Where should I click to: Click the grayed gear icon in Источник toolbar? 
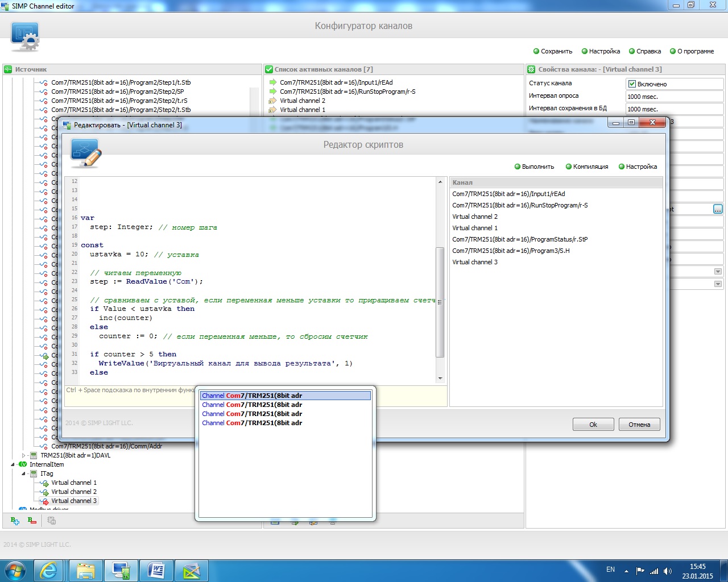tap(51, 520)
